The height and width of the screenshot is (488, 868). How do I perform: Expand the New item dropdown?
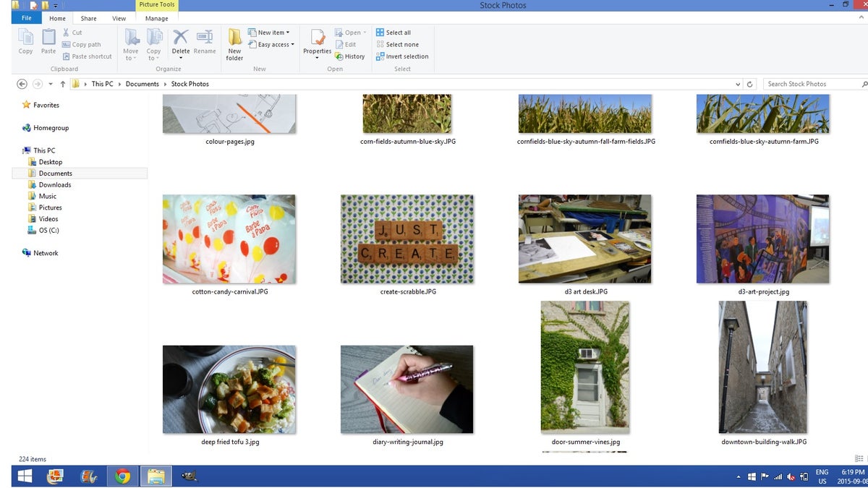(x=268, y=33)
